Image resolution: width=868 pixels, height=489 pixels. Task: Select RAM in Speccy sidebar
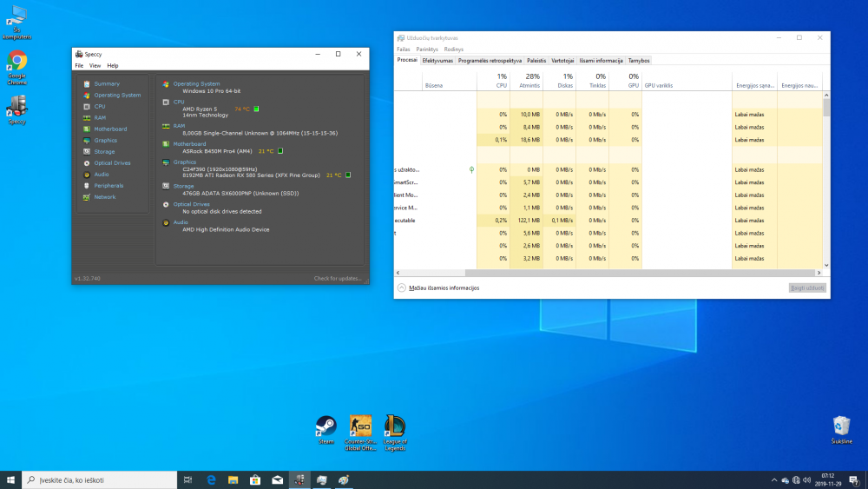(x=100, y=118)
